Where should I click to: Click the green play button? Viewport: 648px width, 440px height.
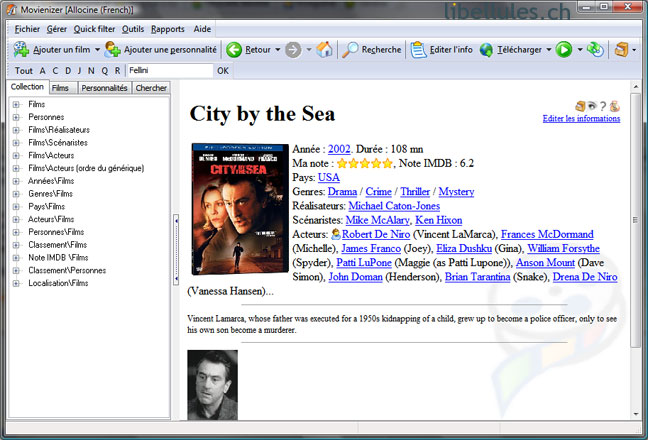[x=564, y=50]
